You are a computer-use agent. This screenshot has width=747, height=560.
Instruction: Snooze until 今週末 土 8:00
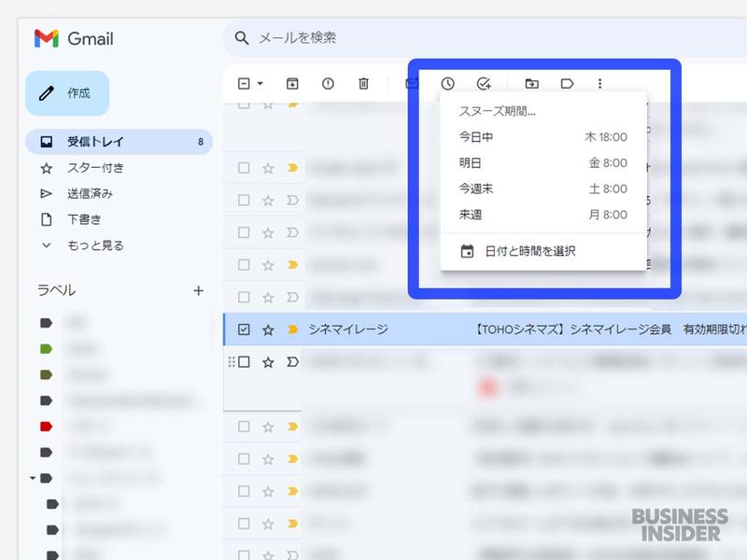coord(543,189)
